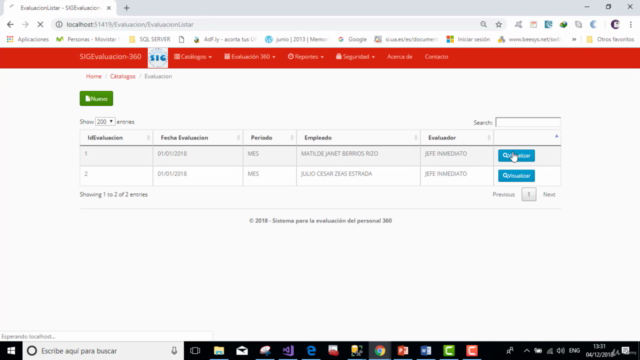Open the Google bookmark

point(353,39)
